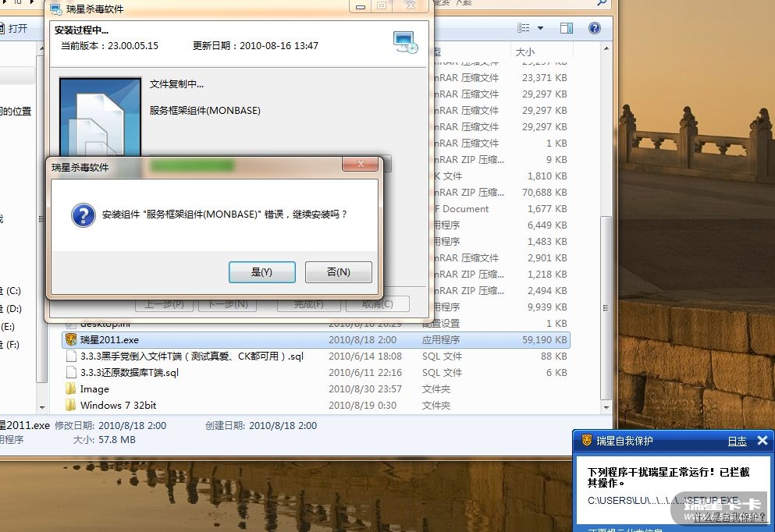Click 否(N) to stop installing
This screenshot has height=532, width=775.
(x=339, y=272)
